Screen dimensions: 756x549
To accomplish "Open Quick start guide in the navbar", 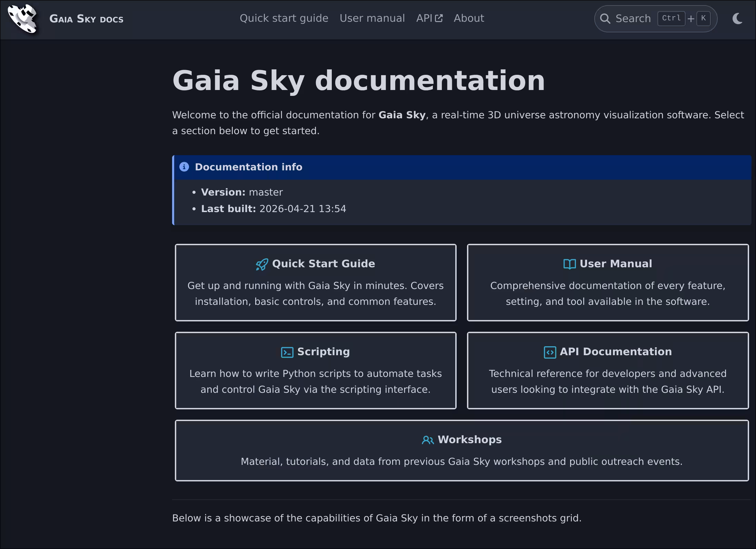I will [284, 18].
